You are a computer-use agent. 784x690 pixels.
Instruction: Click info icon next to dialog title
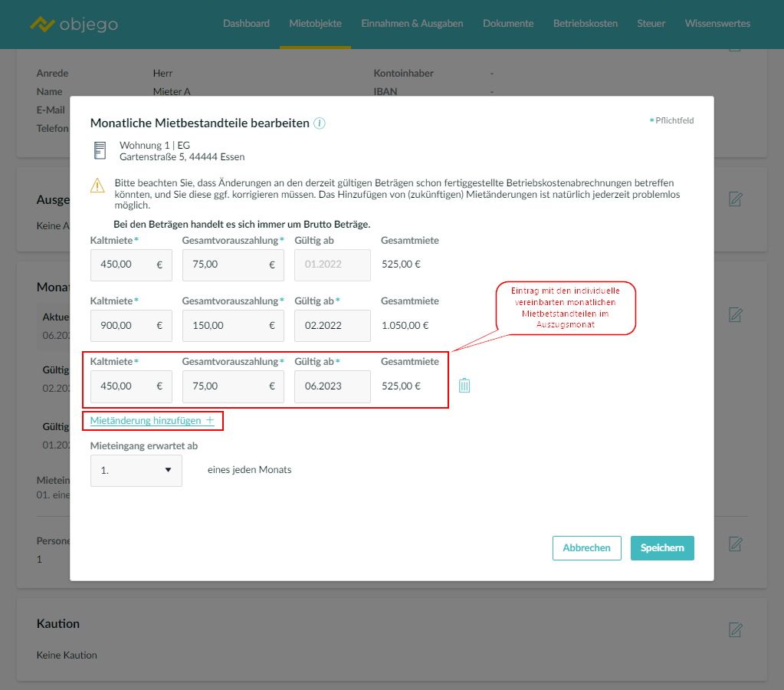(x=320, y=123)
